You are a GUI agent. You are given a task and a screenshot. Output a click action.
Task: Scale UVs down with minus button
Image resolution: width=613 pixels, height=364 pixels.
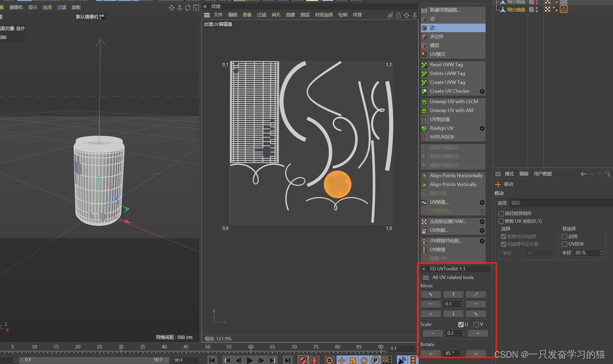432,333
